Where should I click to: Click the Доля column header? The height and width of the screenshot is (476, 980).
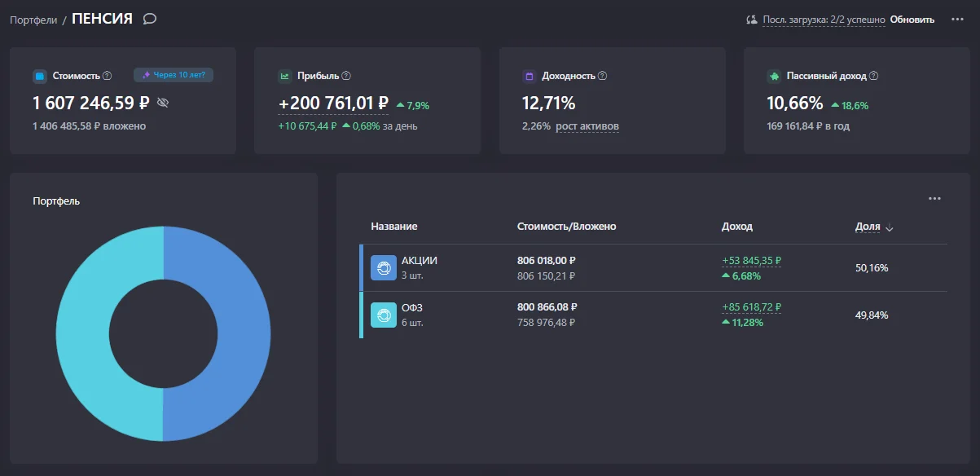coord(868,227)
